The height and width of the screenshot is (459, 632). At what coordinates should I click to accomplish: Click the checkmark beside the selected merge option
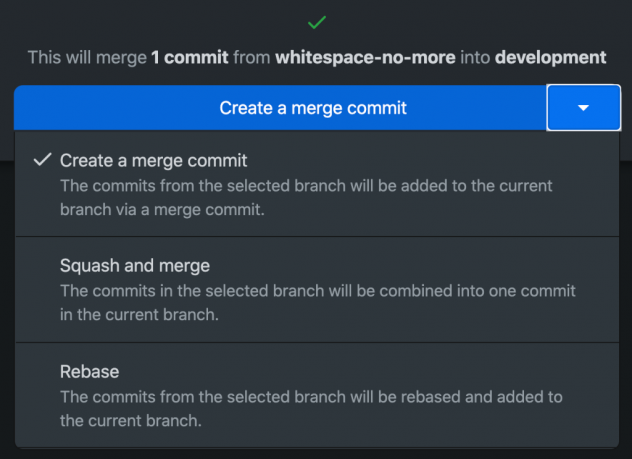pyautogui.click(x=42, y=160)
